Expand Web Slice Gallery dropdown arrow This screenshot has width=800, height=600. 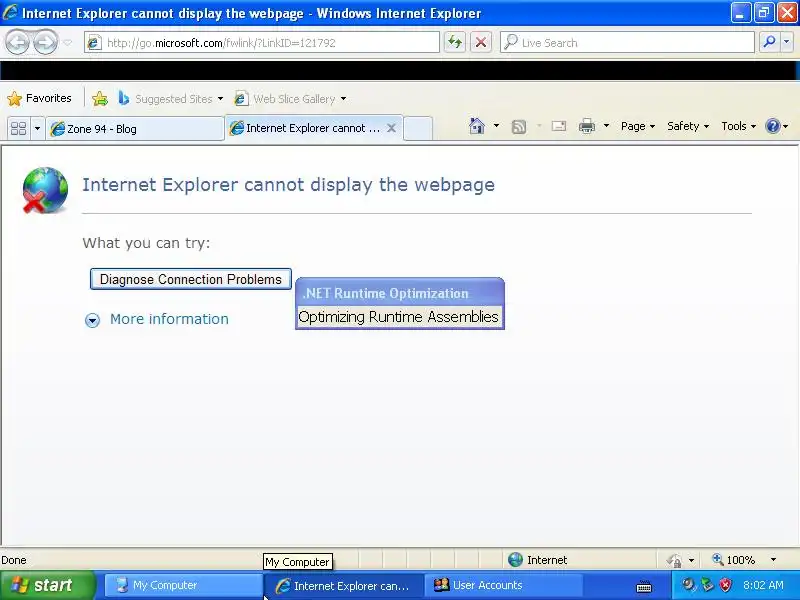tap(343, 98)
